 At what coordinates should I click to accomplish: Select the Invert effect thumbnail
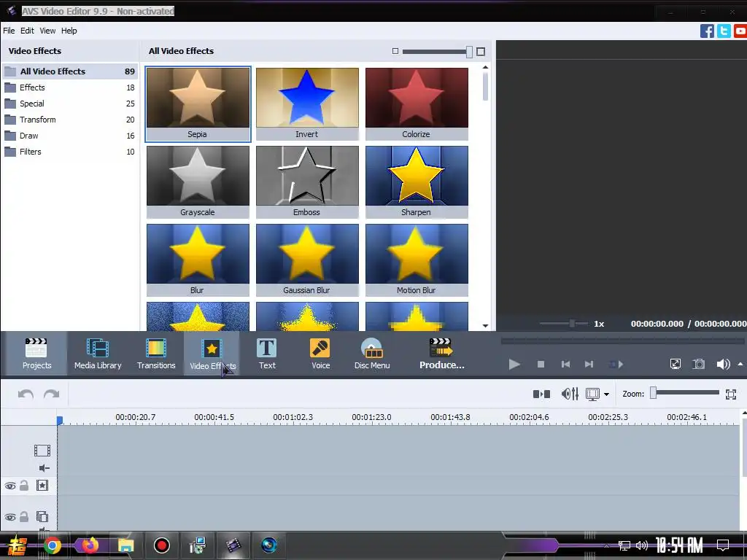coord(307,104)
